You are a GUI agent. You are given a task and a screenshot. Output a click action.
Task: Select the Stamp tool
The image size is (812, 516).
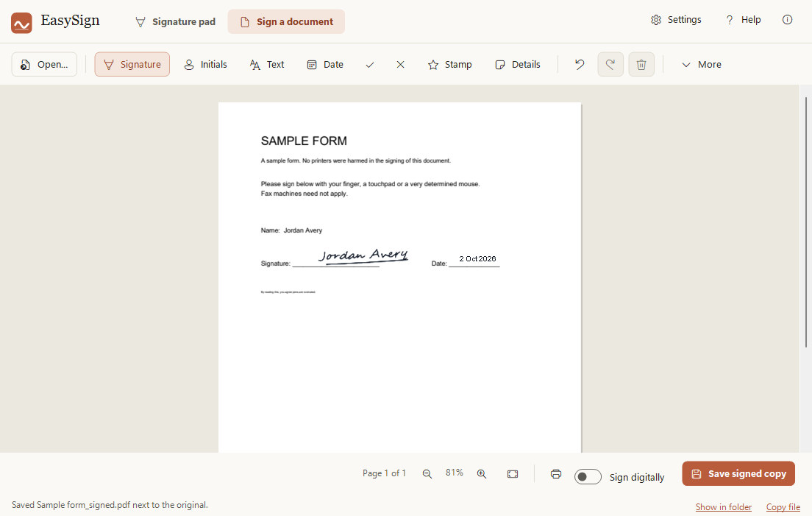pos(450,64)
